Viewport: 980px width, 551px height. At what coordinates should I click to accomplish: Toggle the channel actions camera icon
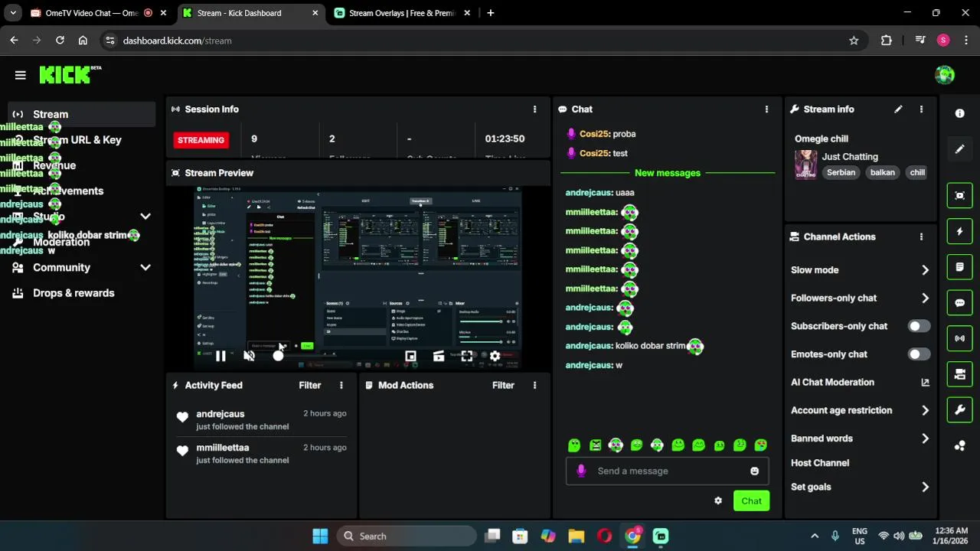click(959, 374)
